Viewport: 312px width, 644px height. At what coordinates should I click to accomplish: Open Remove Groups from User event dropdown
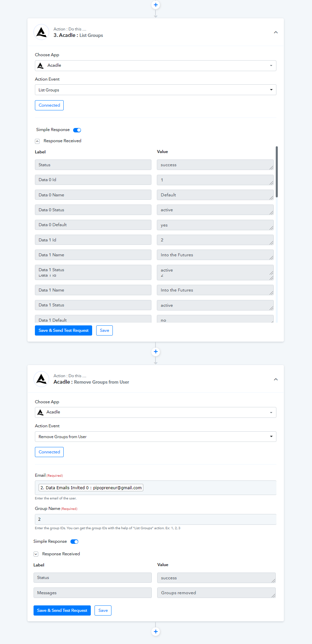point(155,437)
